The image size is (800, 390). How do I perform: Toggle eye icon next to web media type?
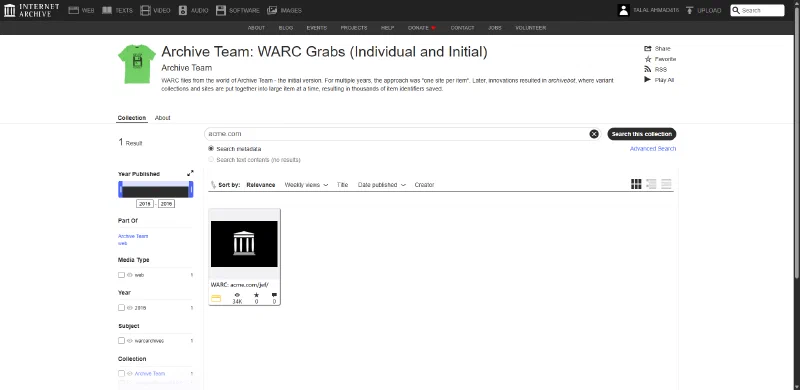click(x=130, y=275)
